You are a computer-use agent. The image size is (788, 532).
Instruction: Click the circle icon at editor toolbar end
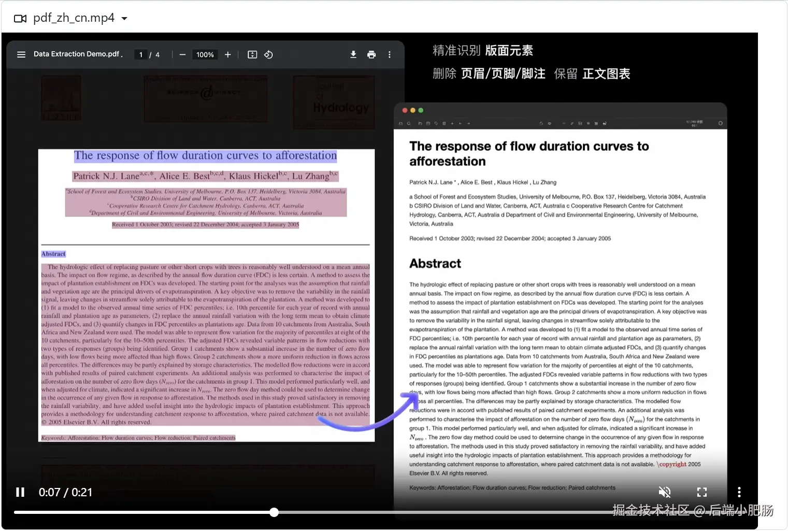point(720,123)
